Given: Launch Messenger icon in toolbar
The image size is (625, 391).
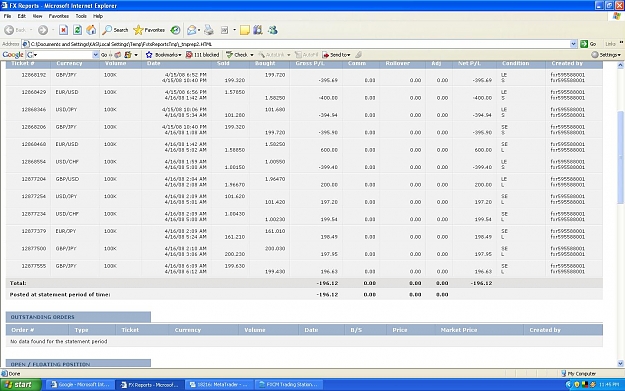Looking at the screenshot, I should [x=273, y=30].
